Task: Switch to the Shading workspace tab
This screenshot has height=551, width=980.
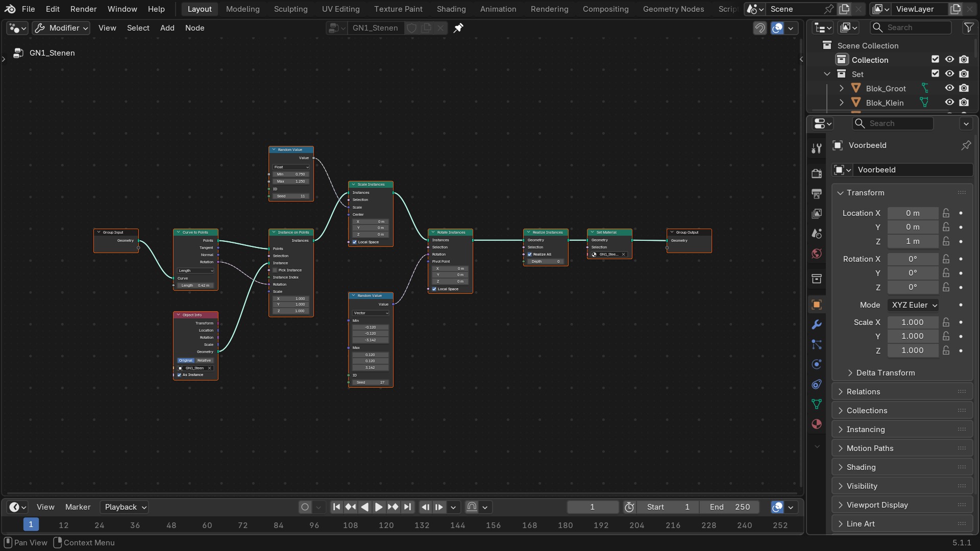Action: pos(451,9)
